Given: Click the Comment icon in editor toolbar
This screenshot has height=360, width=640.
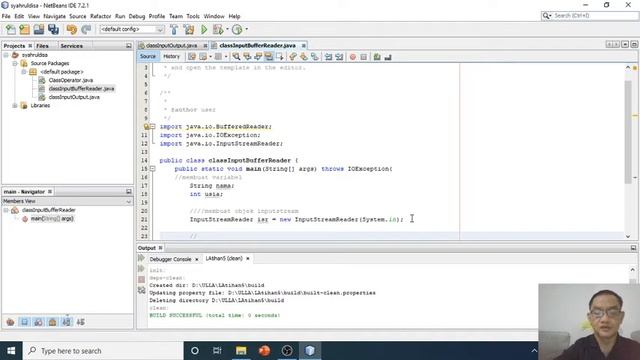Looking at the screenshot, I should click(377, 57).
